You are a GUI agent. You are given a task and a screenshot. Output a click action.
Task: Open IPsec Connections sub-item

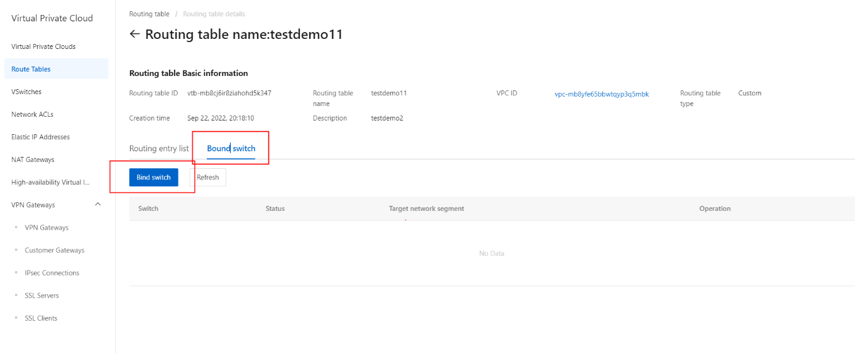pos(52,273)
